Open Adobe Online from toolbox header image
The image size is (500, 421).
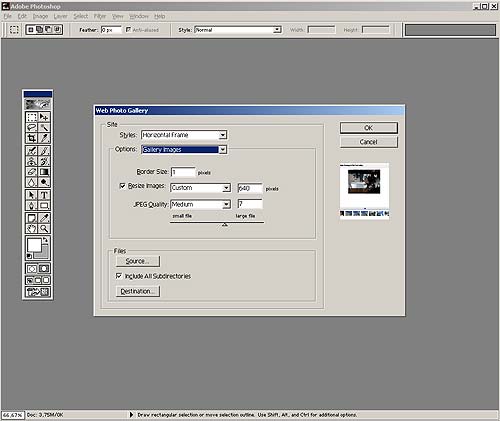click(38, 104)
